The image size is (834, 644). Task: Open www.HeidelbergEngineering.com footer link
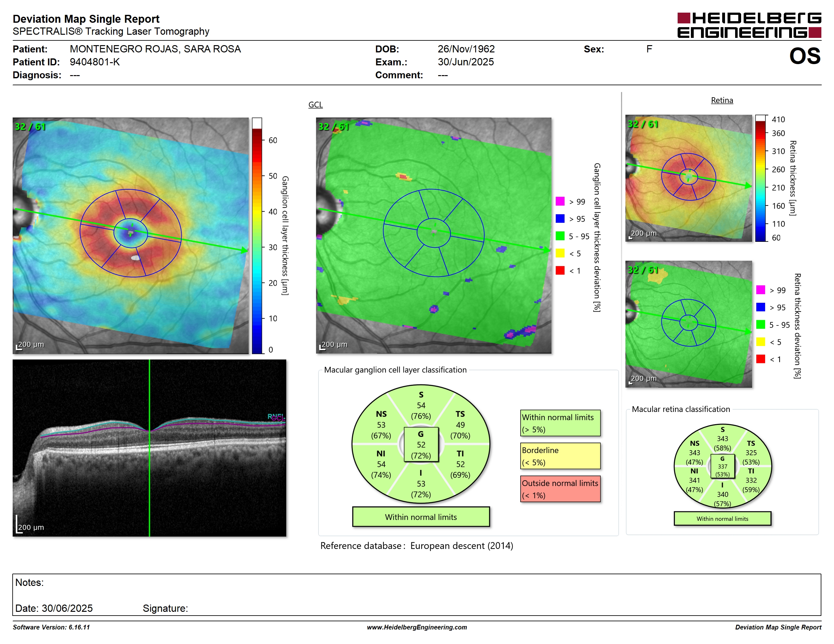tap(417, 627)
